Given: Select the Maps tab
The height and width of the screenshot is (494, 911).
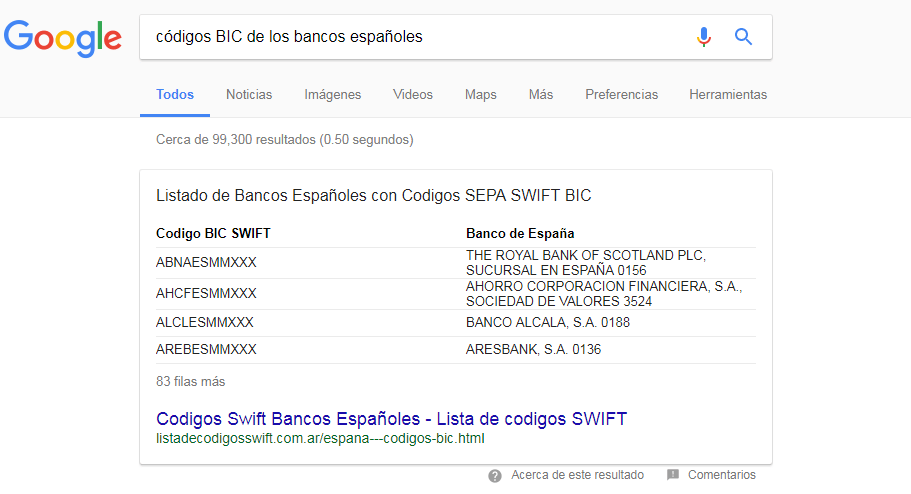Looking at the screenshot, I should coord(480,95).
